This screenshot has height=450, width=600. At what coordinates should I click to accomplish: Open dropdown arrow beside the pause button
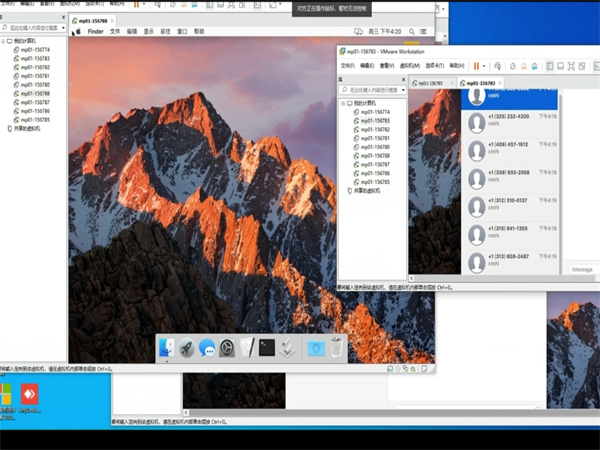[485, 66]
